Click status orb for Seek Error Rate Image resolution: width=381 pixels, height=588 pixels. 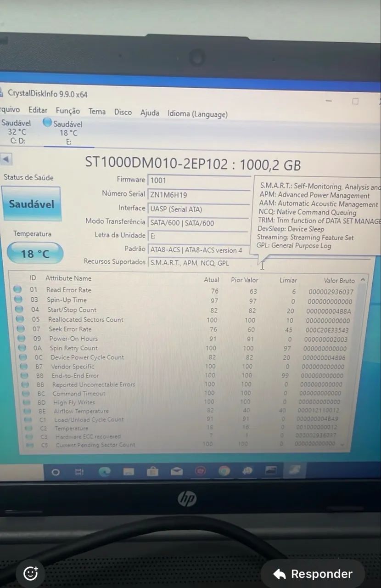pyautogui.click(x=21, y=328)
